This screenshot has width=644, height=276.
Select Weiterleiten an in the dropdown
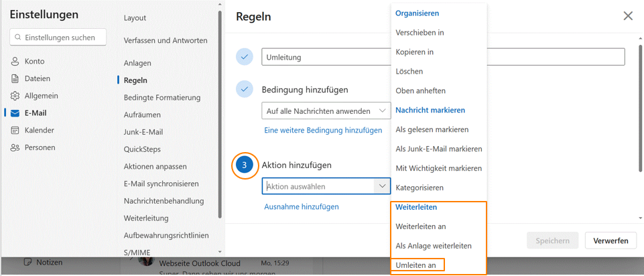tap(421, 226)
